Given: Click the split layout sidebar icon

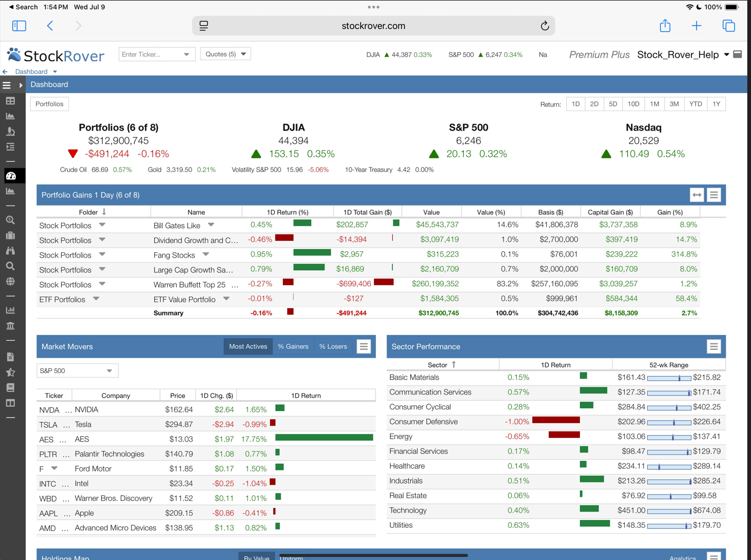Looking at the screenshot, I should (x=11, y=403).
